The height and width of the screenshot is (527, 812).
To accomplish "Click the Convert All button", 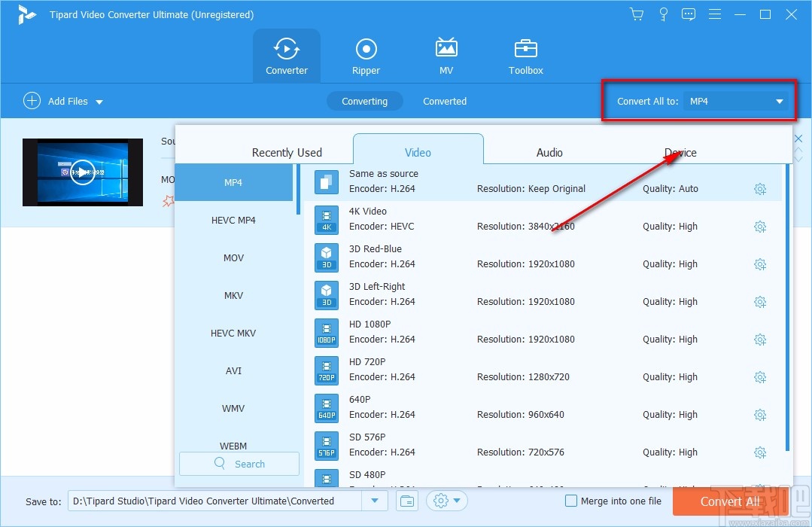I will [730, 501].
